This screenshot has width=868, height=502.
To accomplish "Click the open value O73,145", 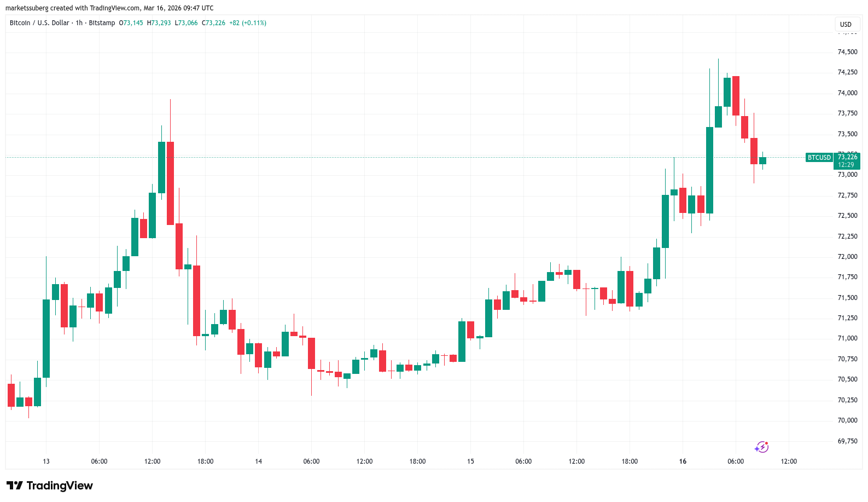I will [x=131, y=23].
